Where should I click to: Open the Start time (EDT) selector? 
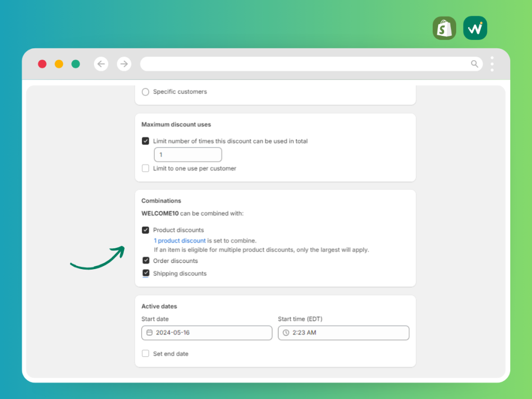(343, 333)
